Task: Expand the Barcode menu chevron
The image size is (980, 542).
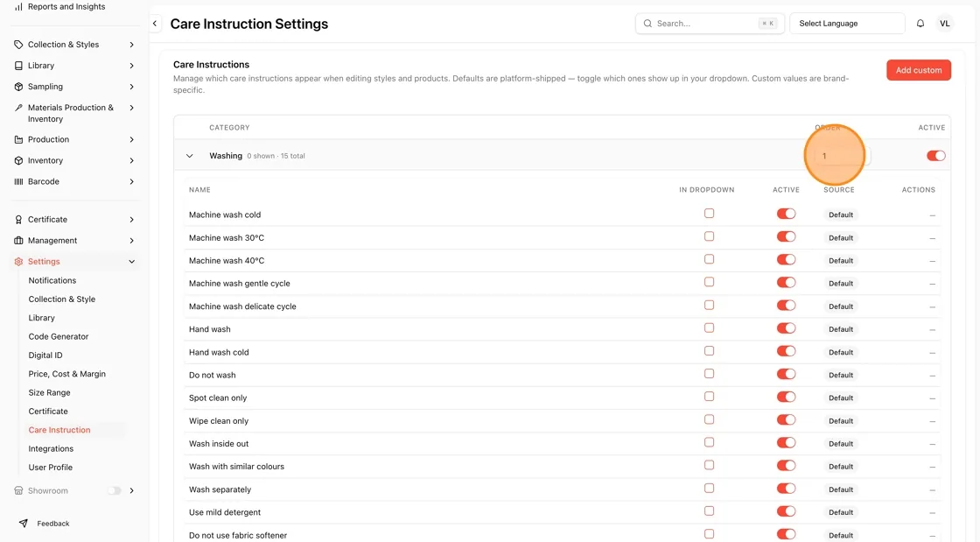Action: pos(132,181)
